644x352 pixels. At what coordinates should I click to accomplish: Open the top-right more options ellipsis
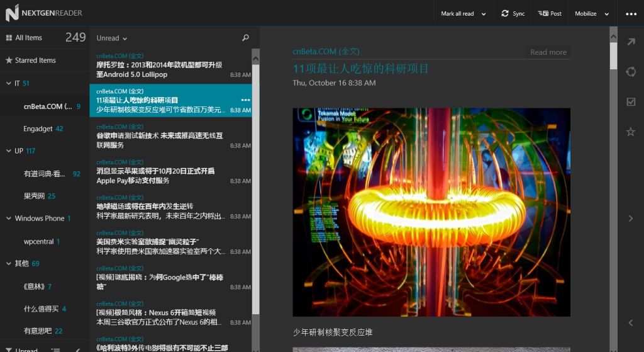click(631, 14)
